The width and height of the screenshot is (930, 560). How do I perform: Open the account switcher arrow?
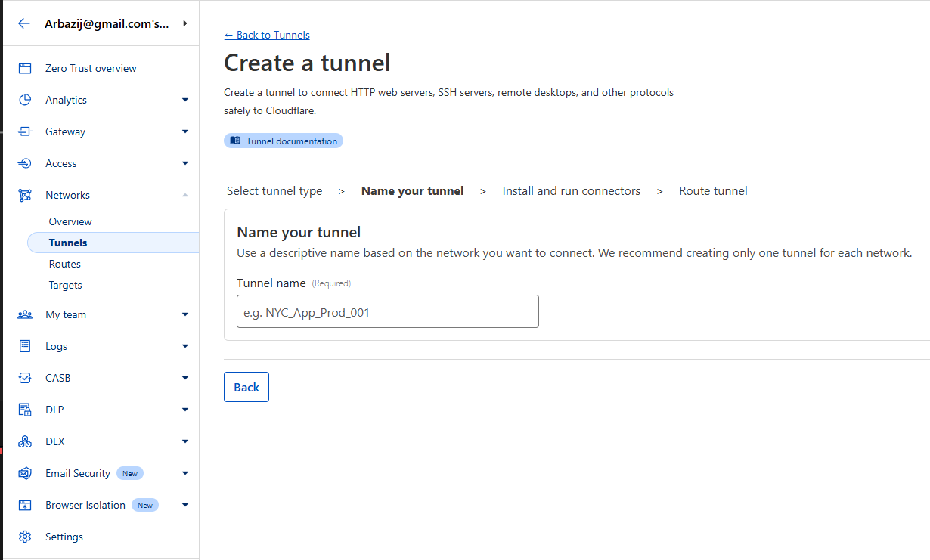pos(185,23)
